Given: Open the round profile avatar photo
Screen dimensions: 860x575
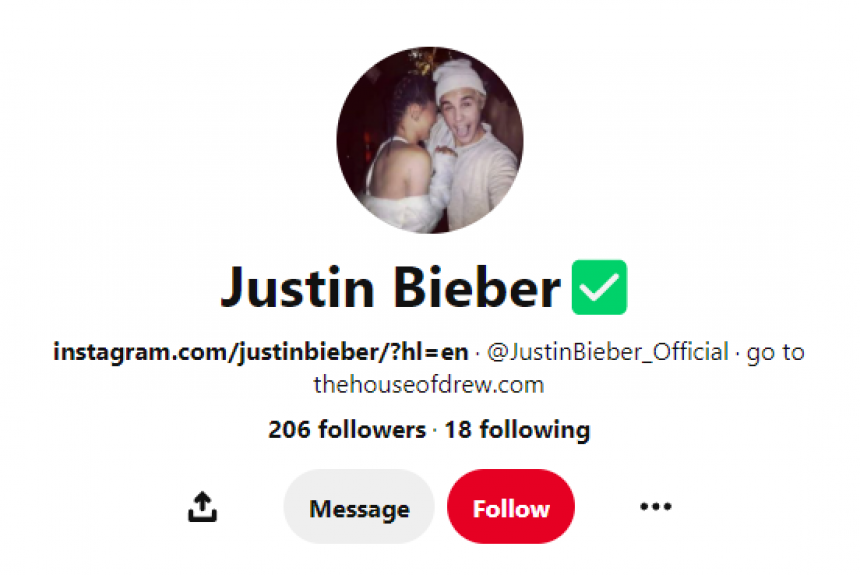Looking at the screenshot, I should [x=429, y=140].
